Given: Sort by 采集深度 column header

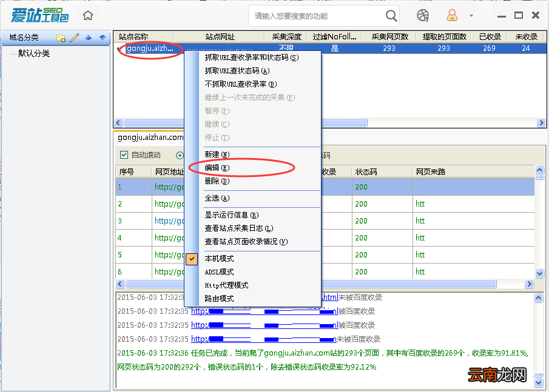Looking at the screenshot, I should point(286,37).
